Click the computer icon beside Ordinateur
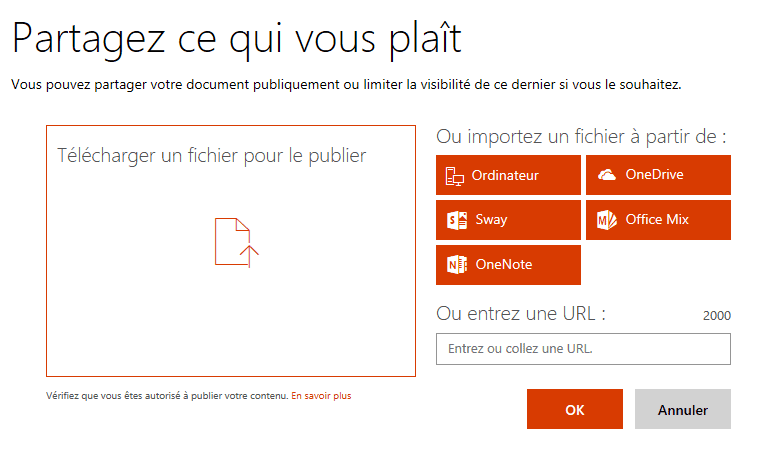 click(455, 175)
